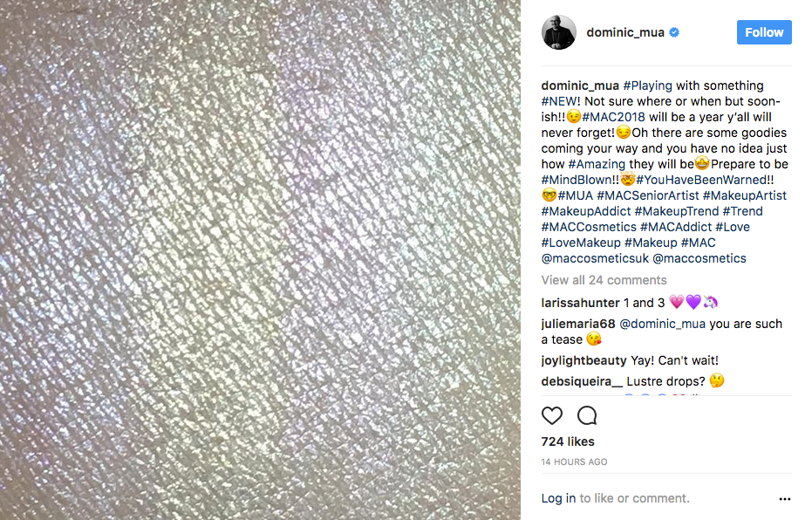Visit the @maccosmetics mention
This screenshot has width=812, height=520.
pos(699,258)
